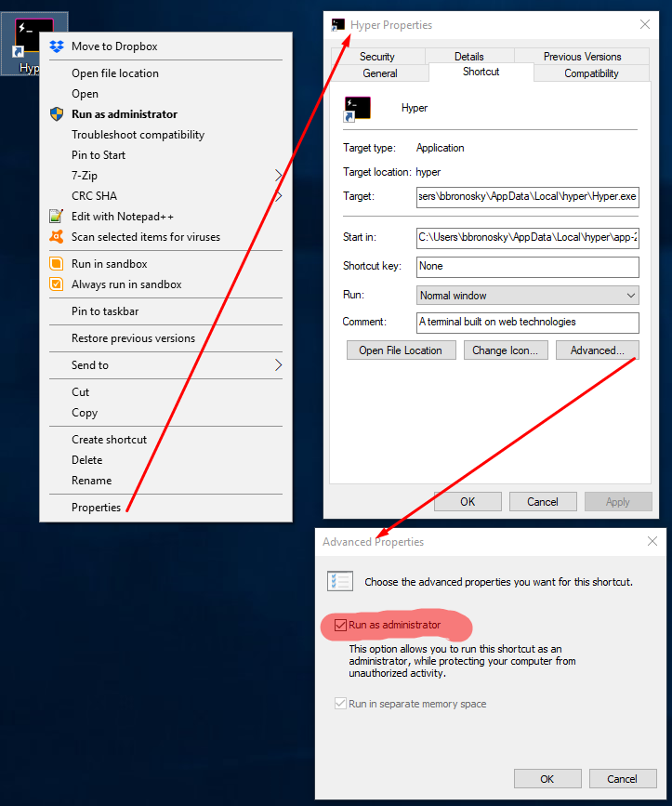
Task: Click the shield icon beside Run as administrator
Action: tap(57, 114)
